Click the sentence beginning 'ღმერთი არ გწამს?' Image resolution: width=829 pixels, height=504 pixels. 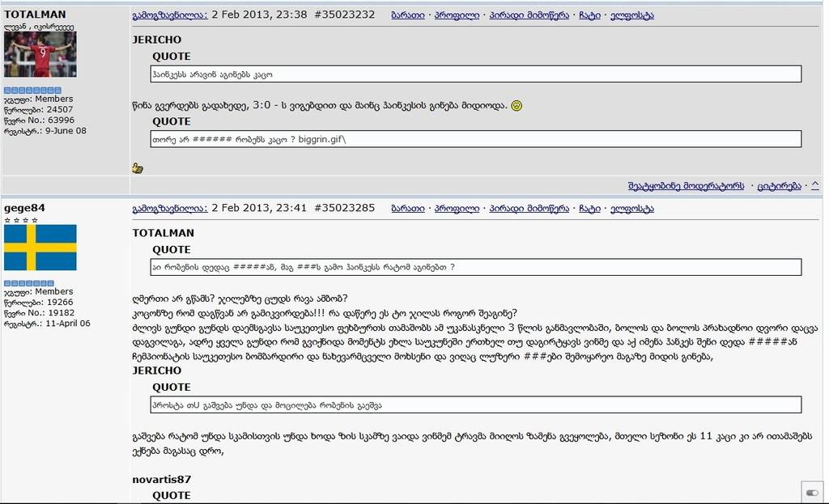point(240,299)
